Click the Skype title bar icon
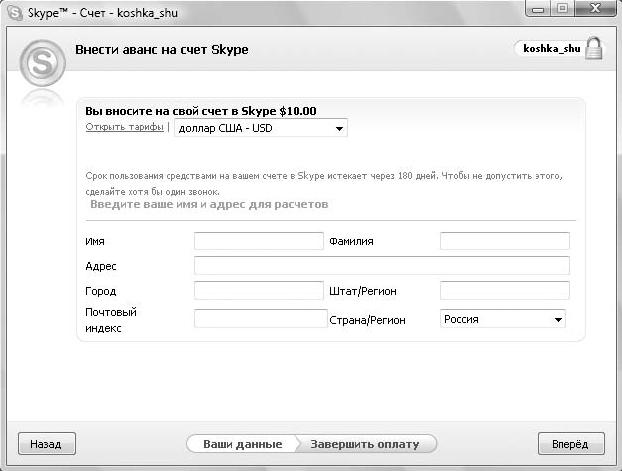The width and height of the screenshot is (622, 471). tap(15, 13)
